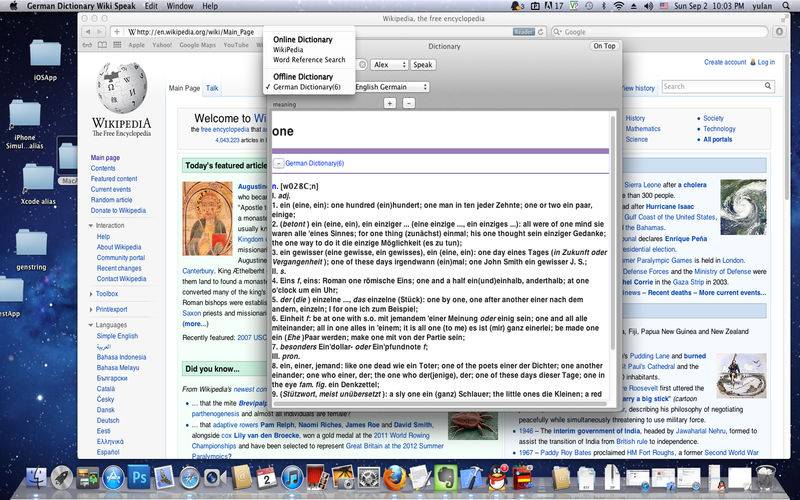Click the Create account link
The image size is (800, 500).
coord(725,62)
